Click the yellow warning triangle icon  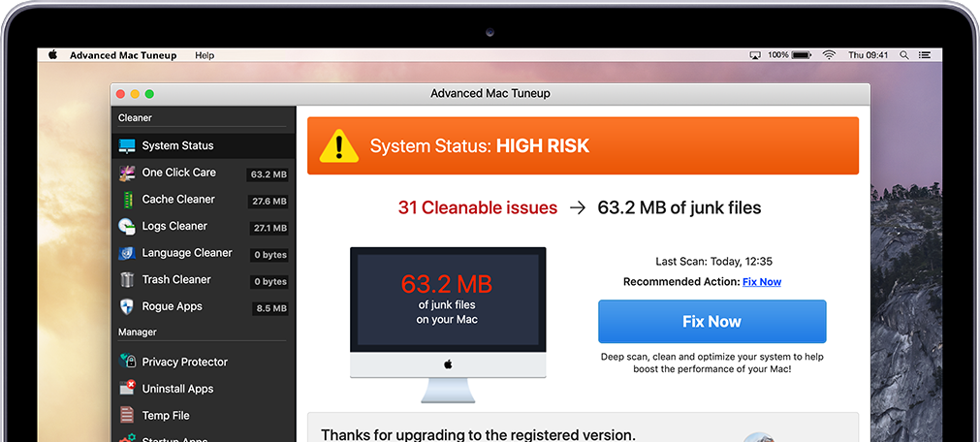point(338,146)
